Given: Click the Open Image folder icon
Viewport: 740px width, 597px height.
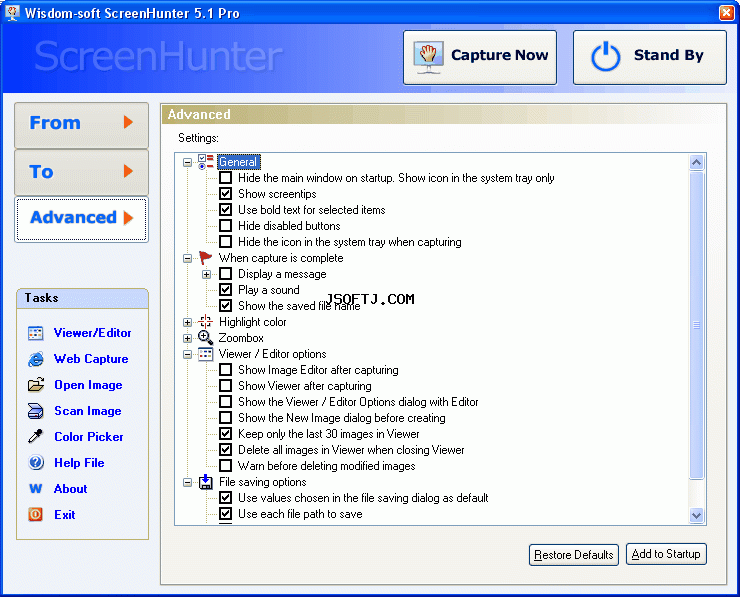Looking at the screenshot, I should pos(35,385).
